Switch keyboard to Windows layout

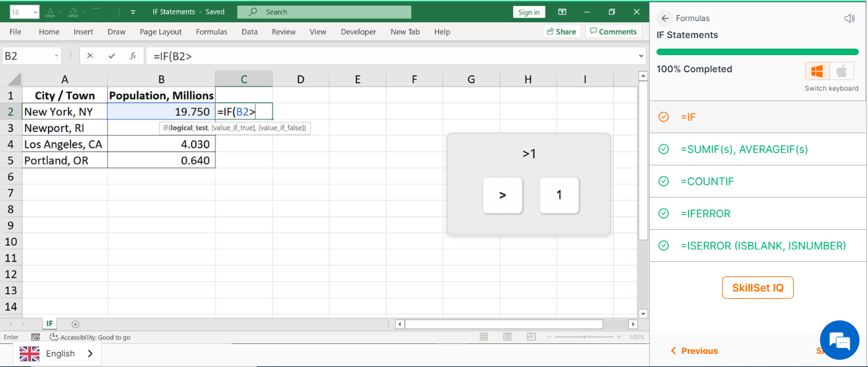(817, 71)
